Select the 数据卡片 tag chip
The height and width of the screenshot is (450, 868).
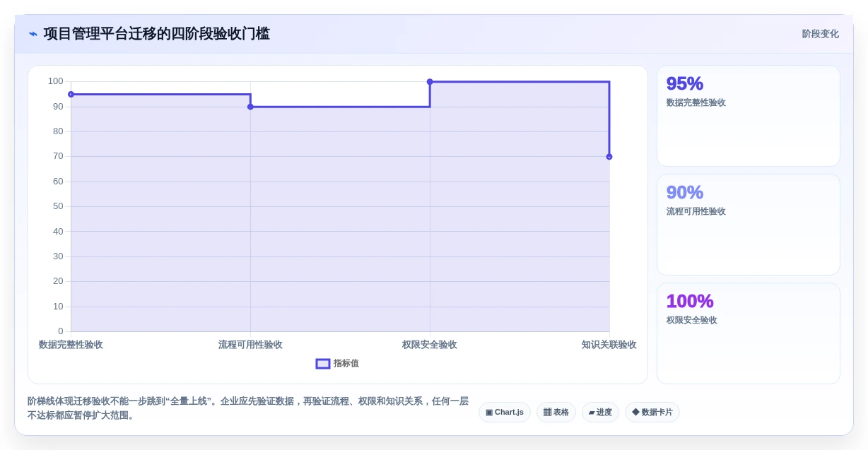652,413
